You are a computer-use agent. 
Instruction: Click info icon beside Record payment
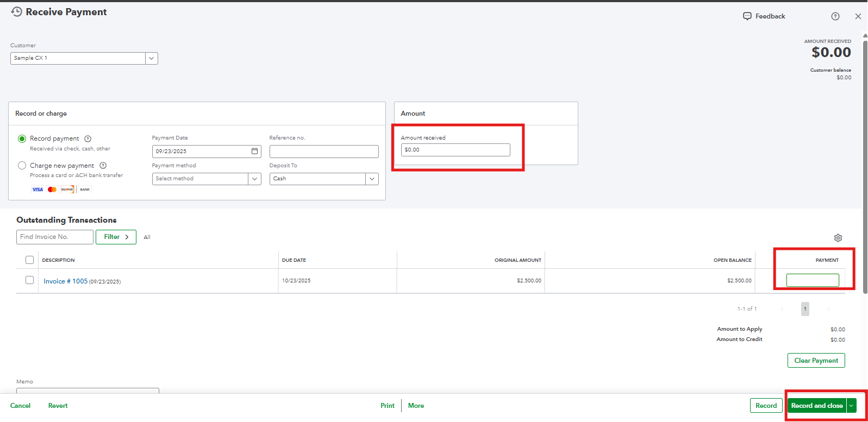(88, 139)
